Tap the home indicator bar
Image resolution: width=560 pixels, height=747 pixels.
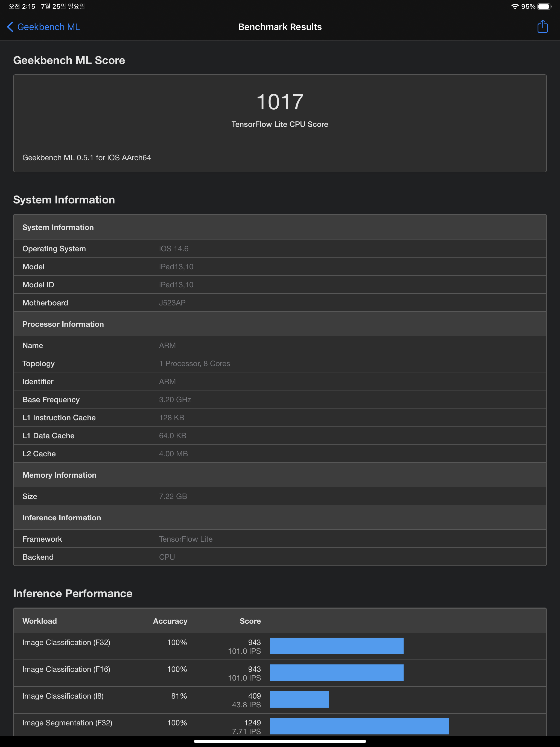pyautogui.click(x=280, y=742)
